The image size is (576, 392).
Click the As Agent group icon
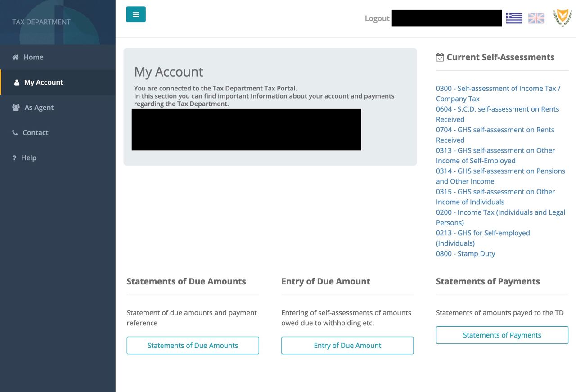coord(16,108)
